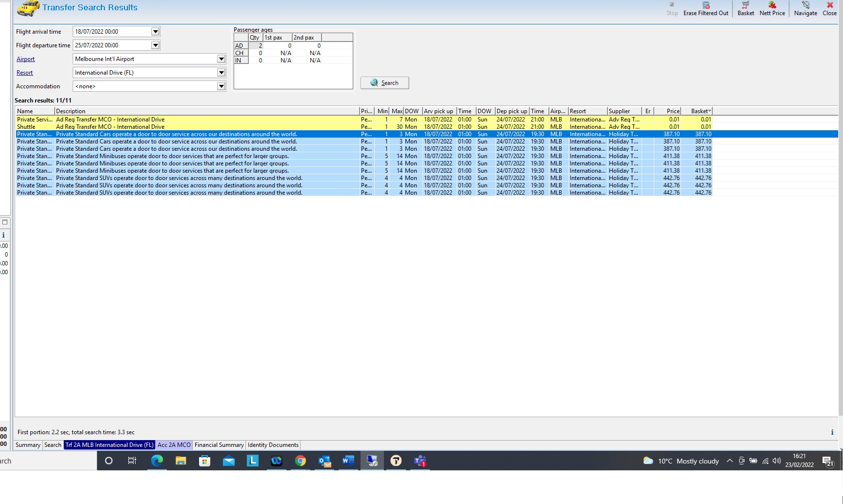Image resolution: width=843 pixels, height=504 pixels.
Task: Open the blue L app on taskbar
Action: click(252, 461)
